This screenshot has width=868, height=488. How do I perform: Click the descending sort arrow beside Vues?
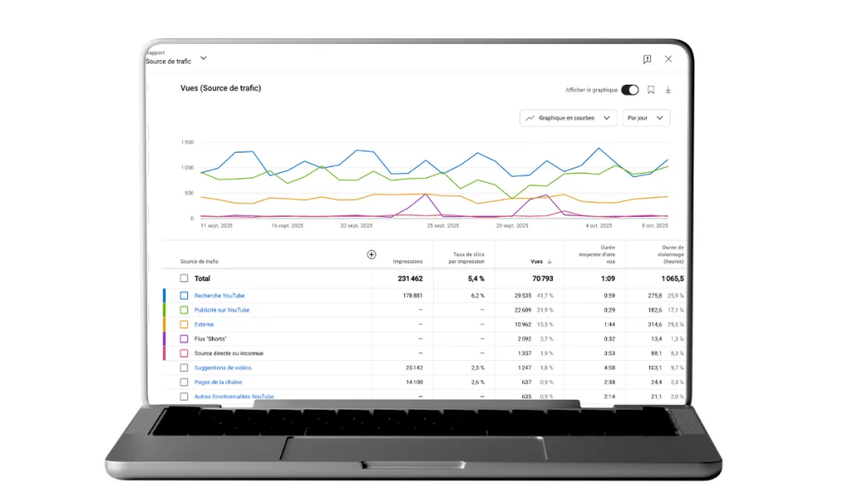tap(549, 262)
